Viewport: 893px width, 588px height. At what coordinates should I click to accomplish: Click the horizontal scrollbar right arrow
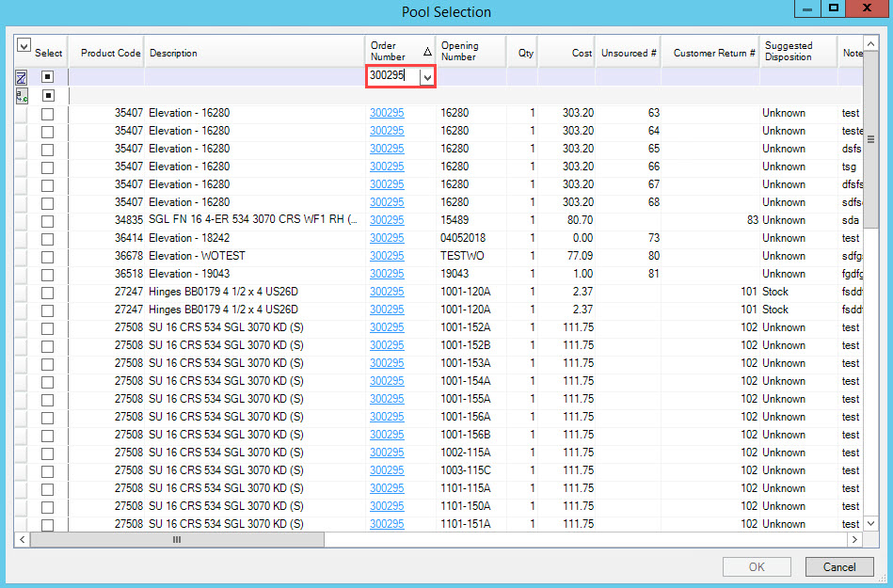coord(854,539)
